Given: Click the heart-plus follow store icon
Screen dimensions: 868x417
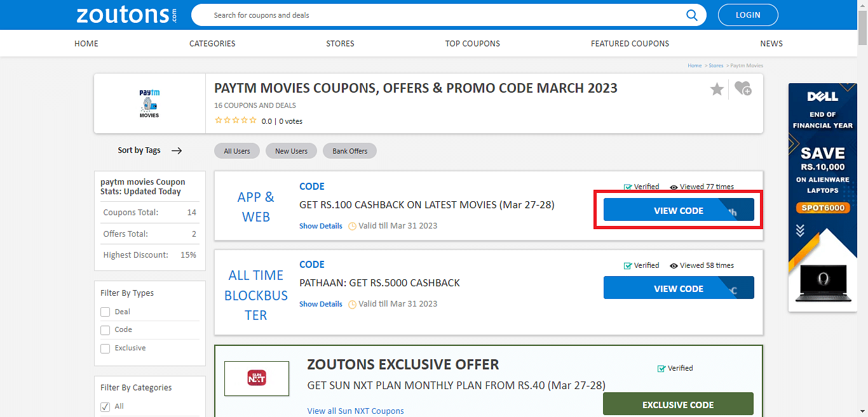Looking at the screenshot, I should pyautogui.click(x=743, y=89).
